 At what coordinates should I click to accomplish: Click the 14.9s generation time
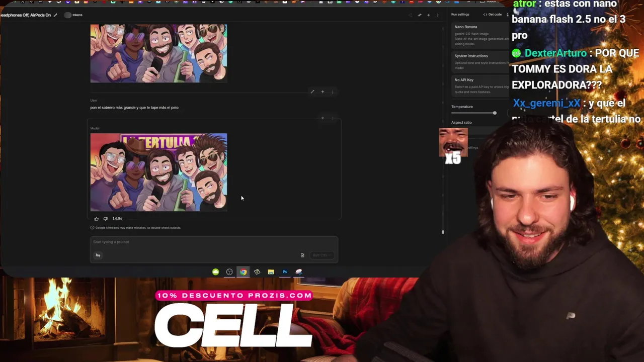tap(117, 219)
